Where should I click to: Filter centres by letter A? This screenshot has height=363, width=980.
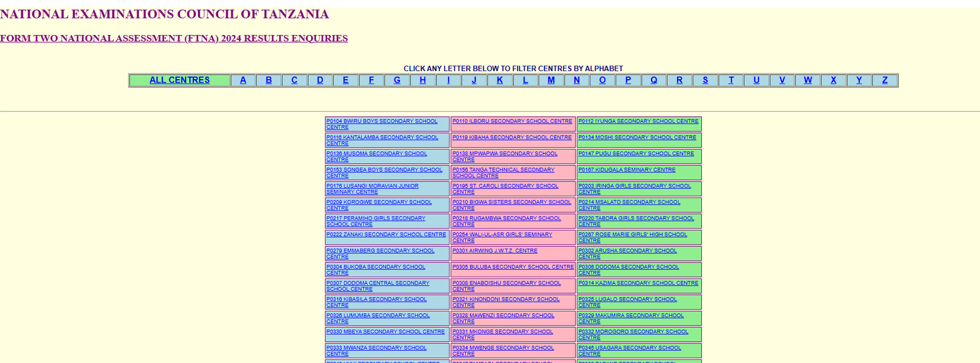(x=243, y=80)
